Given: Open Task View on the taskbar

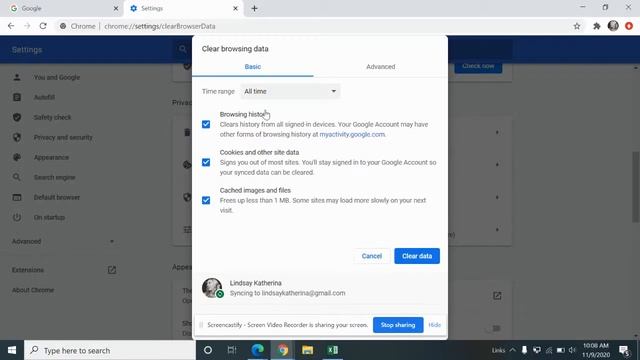Looking at the screenshot, I should [x=232, y=350].
